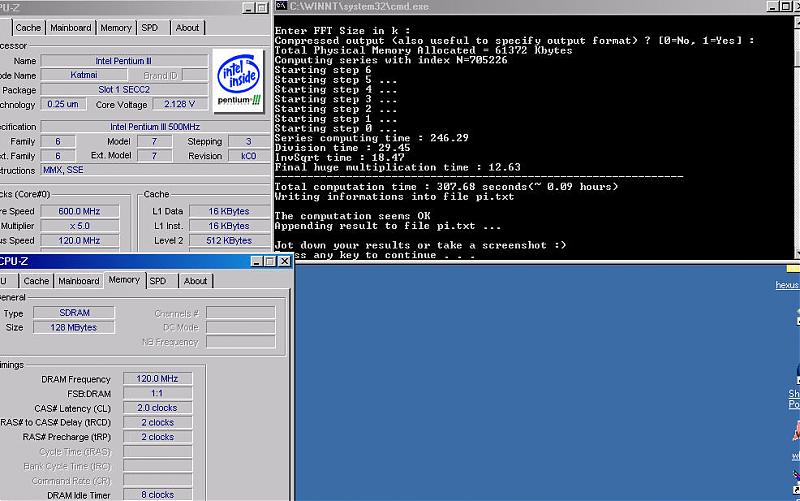Maximize the lower CPU-Z window
This screenshot has width=800, height=501.
click(269, 261)
